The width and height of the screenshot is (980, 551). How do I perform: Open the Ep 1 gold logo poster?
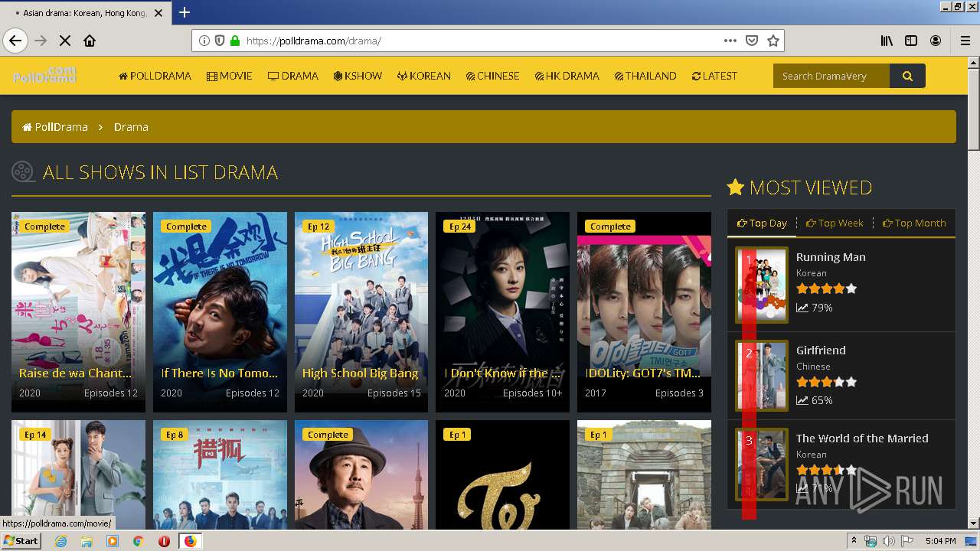click(502, 474)
